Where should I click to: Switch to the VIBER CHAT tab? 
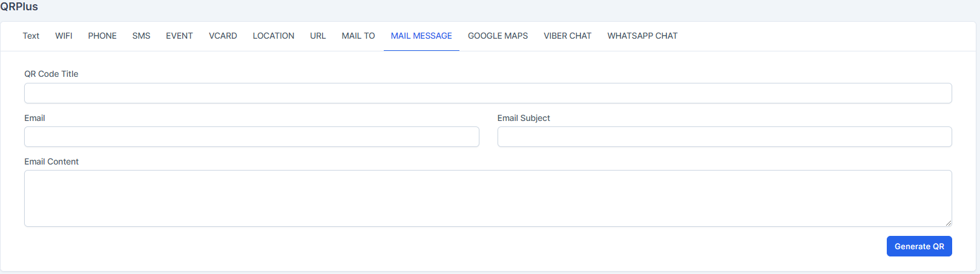(567, 36)
